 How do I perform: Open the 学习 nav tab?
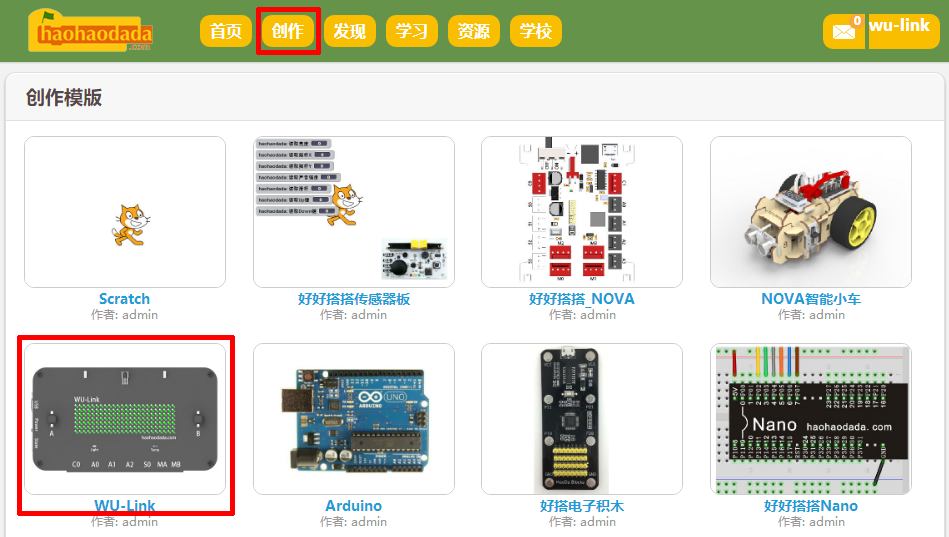pos(412,31)
